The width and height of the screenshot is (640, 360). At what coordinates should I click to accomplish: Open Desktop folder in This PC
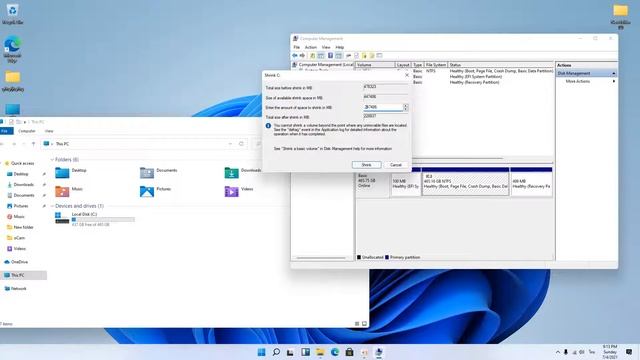pos(71,172)
